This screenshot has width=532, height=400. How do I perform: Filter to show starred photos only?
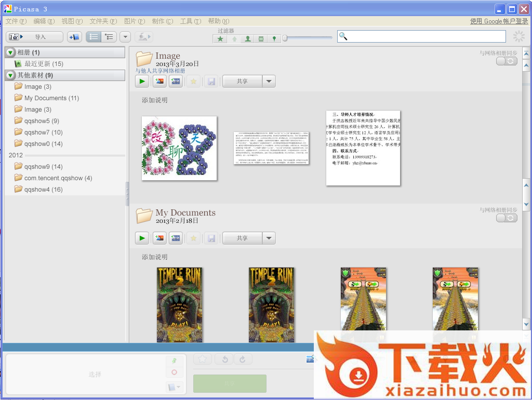point(221,39)
